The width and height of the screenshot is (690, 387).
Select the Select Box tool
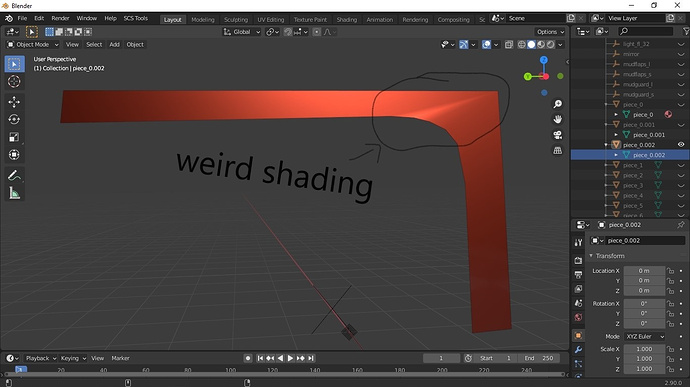click(14, 64)
